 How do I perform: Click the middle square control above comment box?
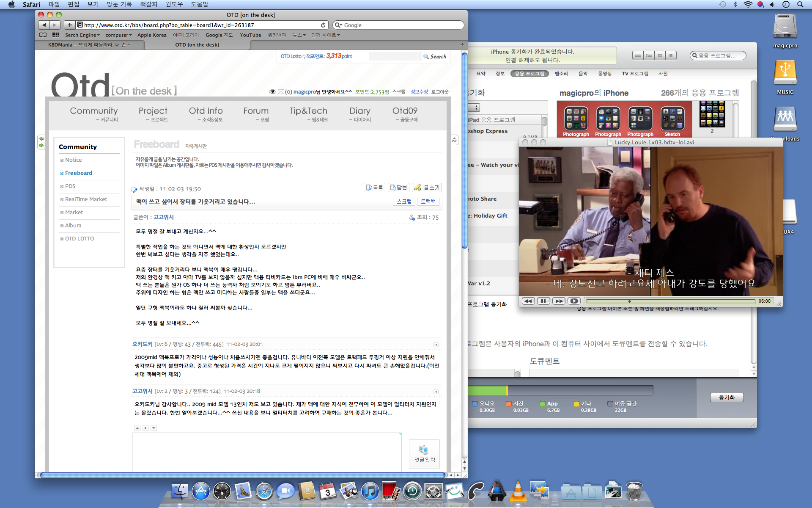click(x=145, y=428)
